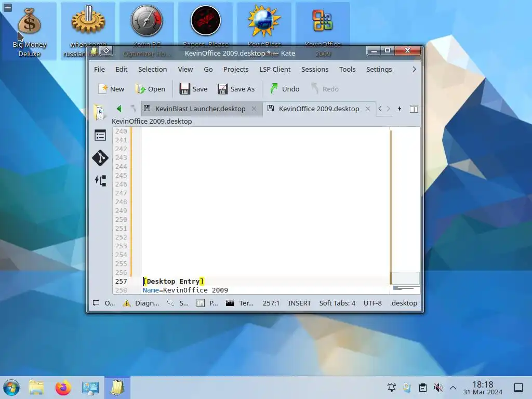This screenshot has height=399, width=532.
Task: Open the Start menu orb in taskbar
Action: 11,388
